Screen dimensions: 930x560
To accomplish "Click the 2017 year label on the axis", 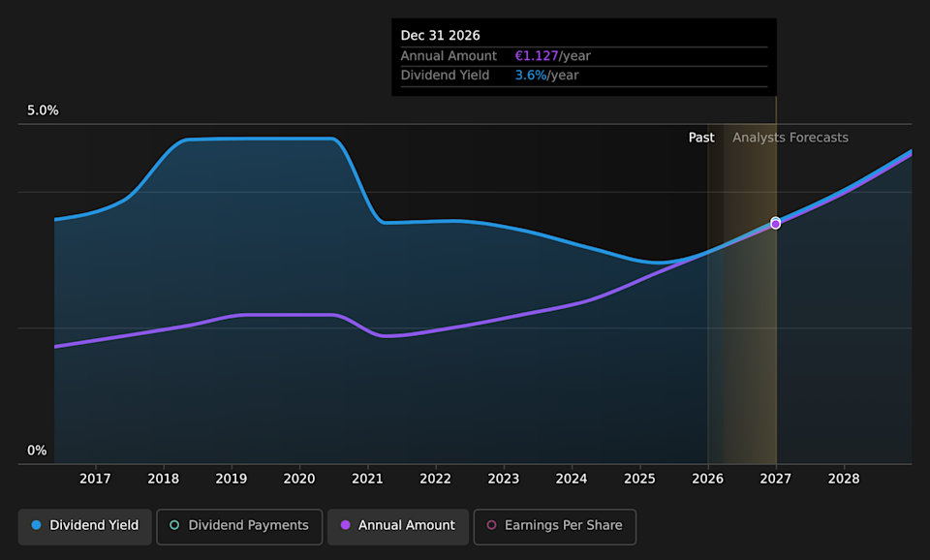I will pyautogui.click(x=95, y=478).
